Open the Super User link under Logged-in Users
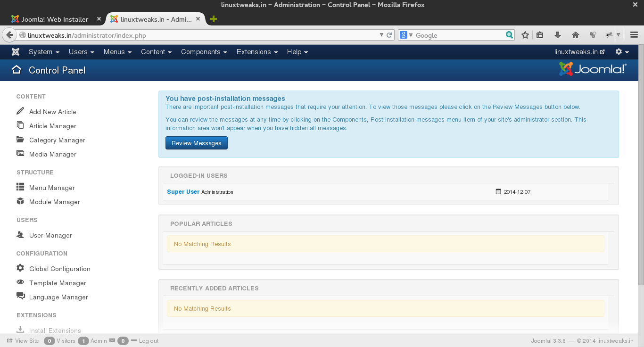The height and width of the screenshot is (347, 644). tap(182, 191)
